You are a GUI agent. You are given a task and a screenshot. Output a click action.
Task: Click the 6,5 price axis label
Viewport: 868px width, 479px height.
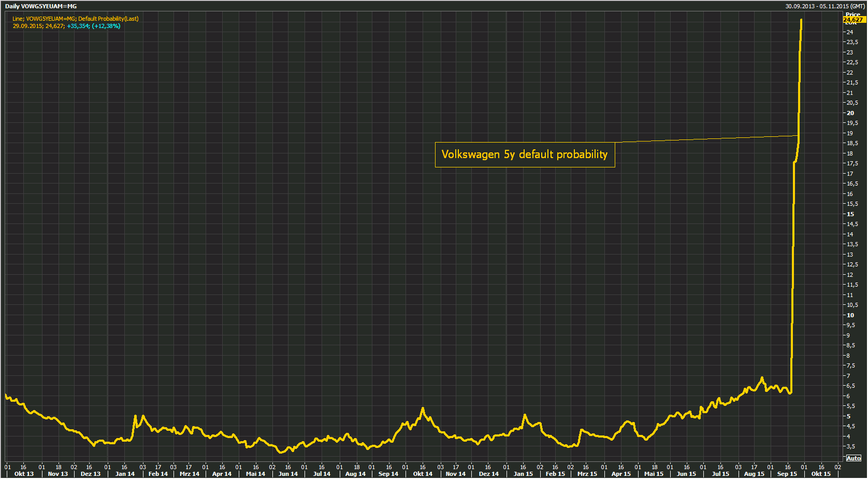point(851,386)
